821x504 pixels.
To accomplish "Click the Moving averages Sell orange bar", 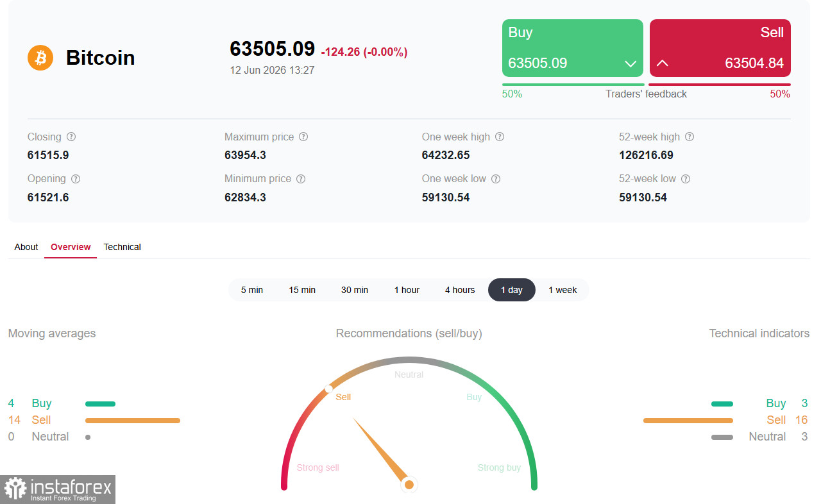I will coord(133,421).
